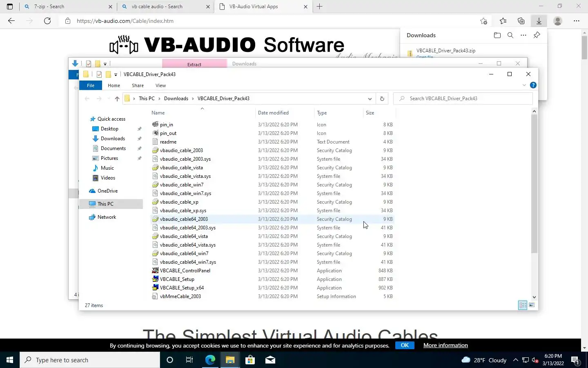Switch to the 7-zip Search browser tab
This screenshot has height=368, width=588.
(x=67, y=7)
